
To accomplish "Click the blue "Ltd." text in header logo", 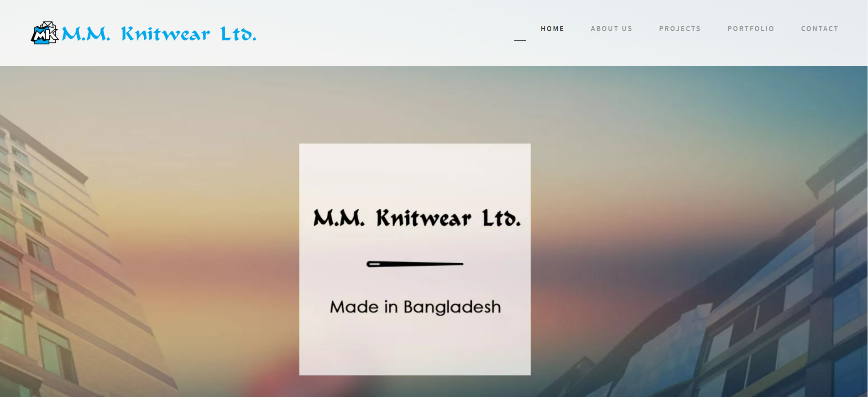I will [x=239, y=34].
